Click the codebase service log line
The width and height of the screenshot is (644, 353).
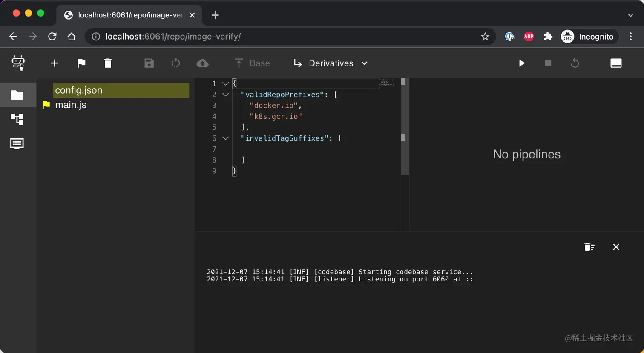(x=340, y=272)
